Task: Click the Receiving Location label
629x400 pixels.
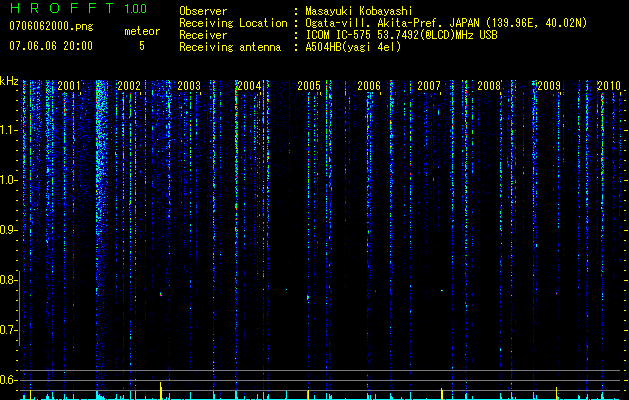Action: coord(233,23)
